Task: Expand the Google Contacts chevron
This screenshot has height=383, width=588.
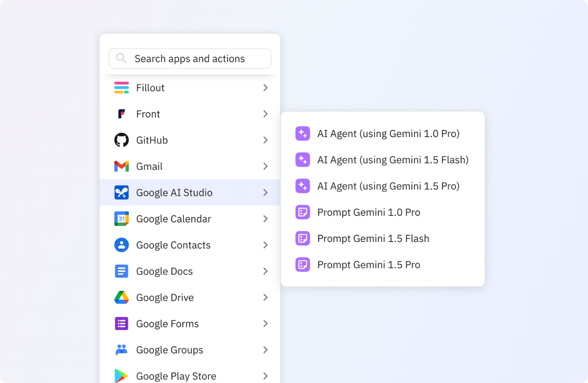Action: 265,245
